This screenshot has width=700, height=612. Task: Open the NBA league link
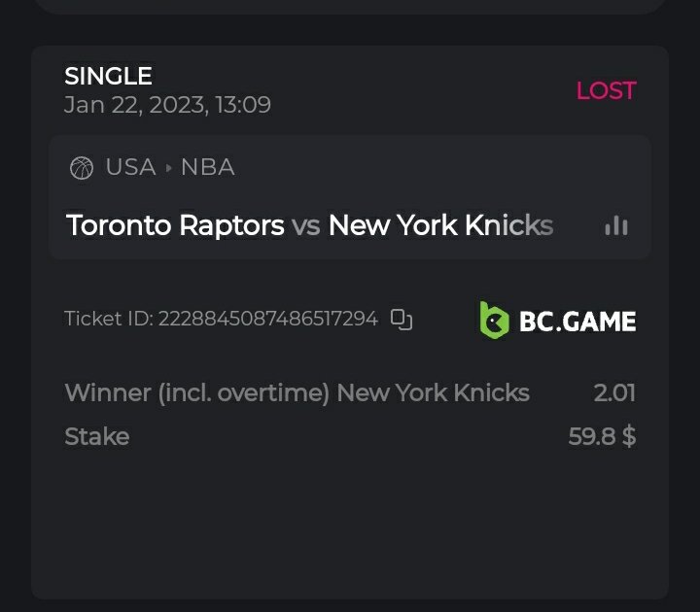207,167
